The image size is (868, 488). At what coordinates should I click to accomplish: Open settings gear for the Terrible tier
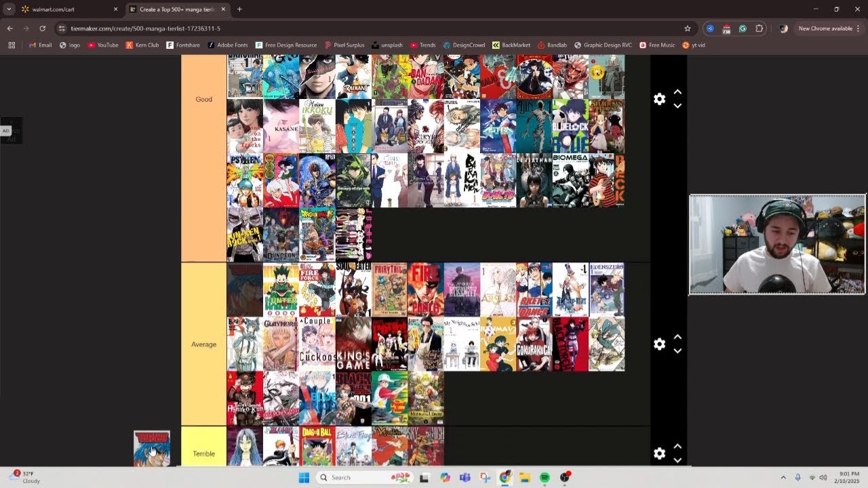click(x=659, y=453)
